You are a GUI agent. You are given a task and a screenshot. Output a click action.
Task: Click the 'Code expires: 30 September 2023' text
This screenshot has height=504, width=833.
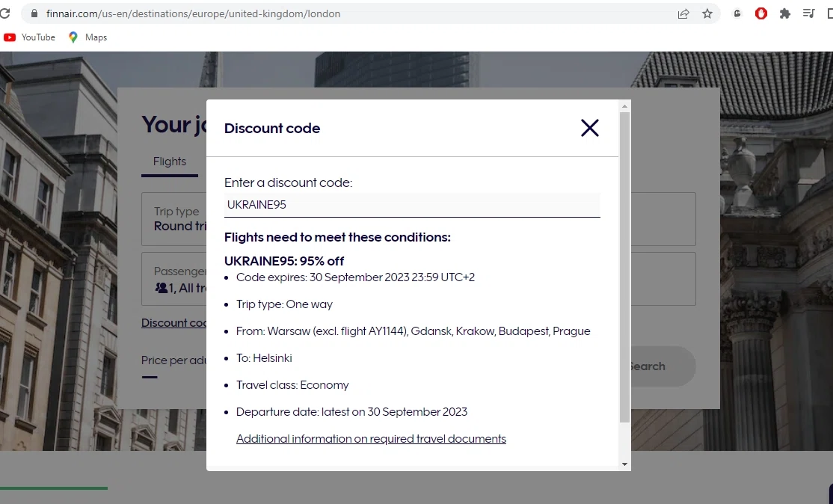355,277
